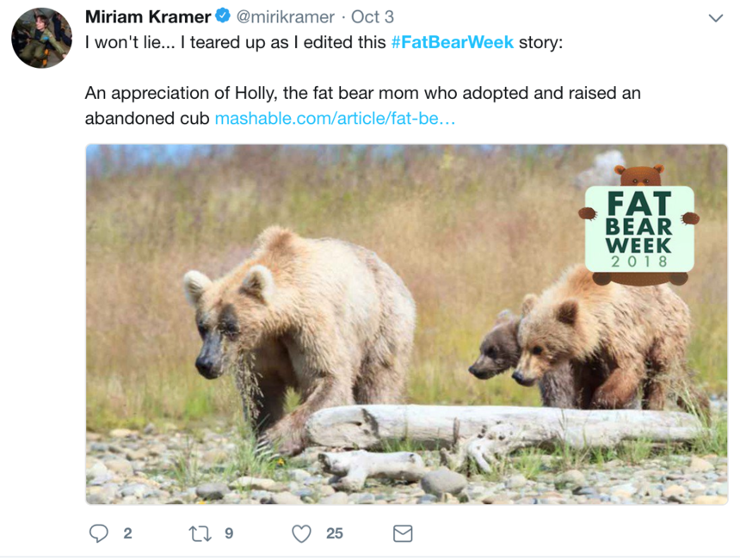Viewport: 740px width, 560px height.
Task: Click the Miriam Kramer display name
Action: (x=148, y=17)
